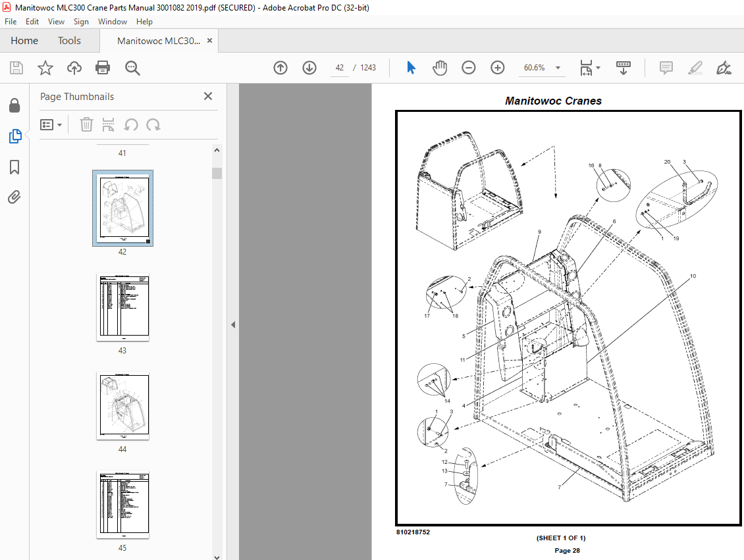The image size is (744, 560).
Task: Open the Sign menu
Action: point(81,22)
